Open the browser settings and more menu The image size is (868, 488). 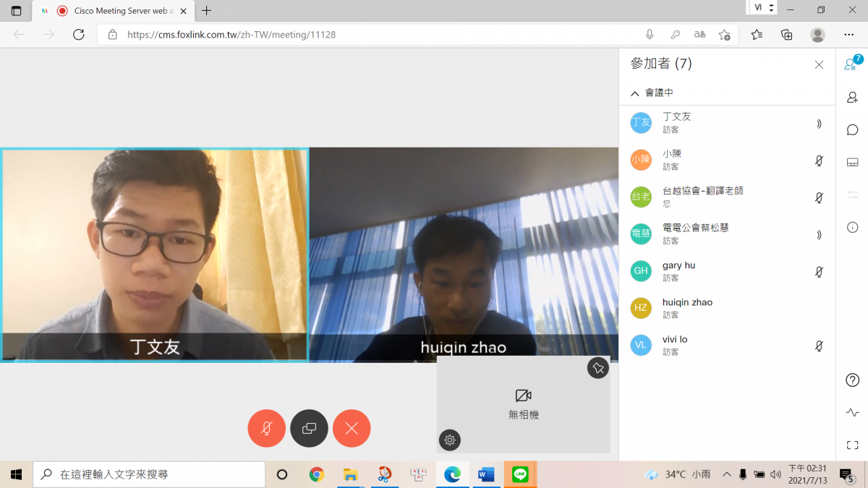coord(848,35)
